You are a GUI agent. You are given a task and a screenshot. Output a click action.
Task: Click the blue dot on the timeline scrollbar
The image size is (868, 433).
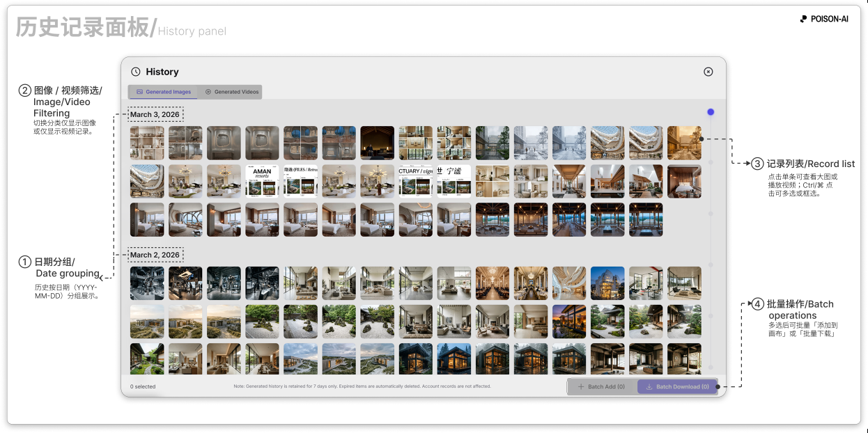(711, 112)
